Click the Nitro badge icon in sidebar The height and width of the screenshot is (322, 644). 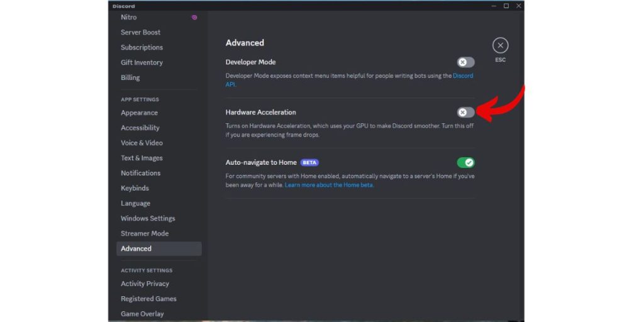tap(194, 17)
